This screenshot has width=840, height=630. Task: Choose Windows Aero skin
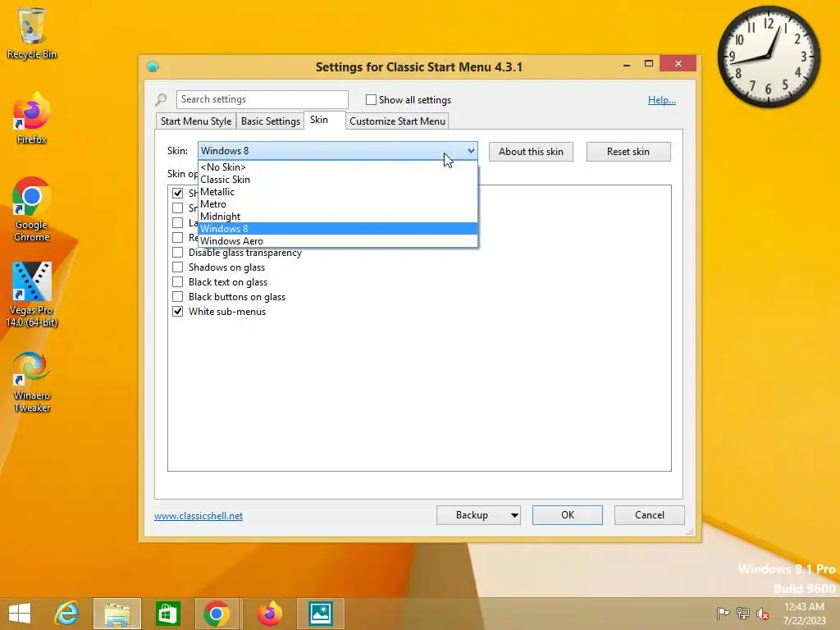click(x=338, y=241)
